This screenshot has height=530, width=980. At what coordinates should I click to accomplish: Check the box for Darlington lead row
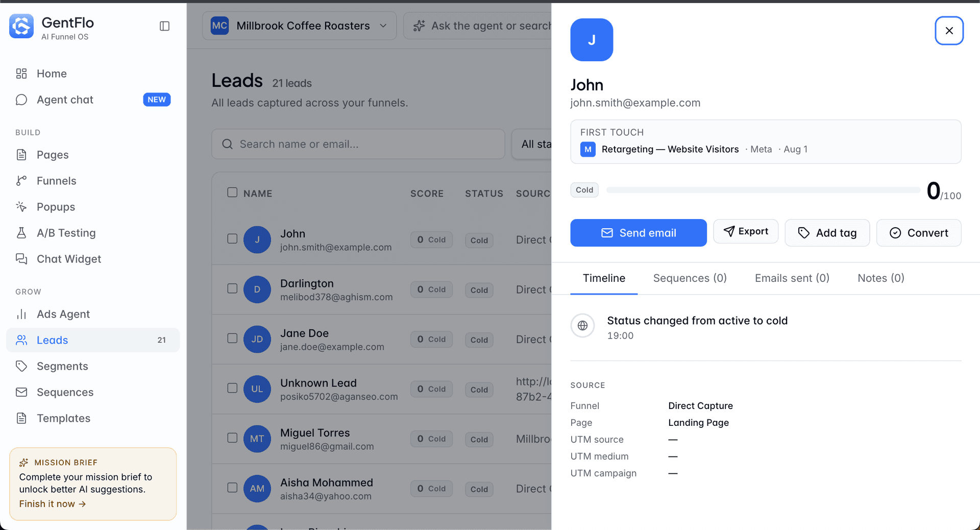click(x=232, y=288)
